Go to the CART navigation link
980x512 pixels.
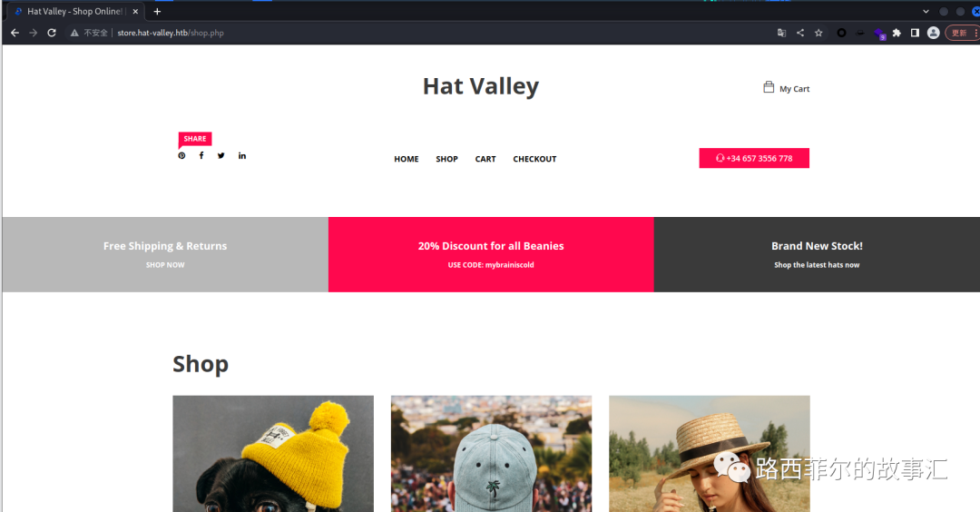(485, 159)
